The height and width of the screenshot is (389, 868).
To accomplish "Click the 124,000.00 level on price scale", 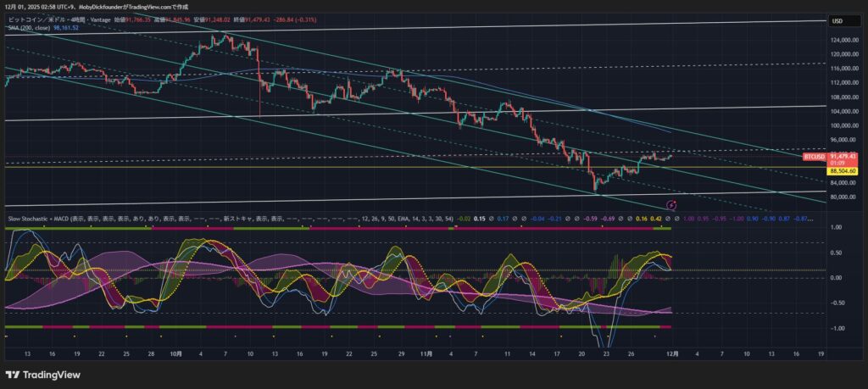I will click(845, 39).
